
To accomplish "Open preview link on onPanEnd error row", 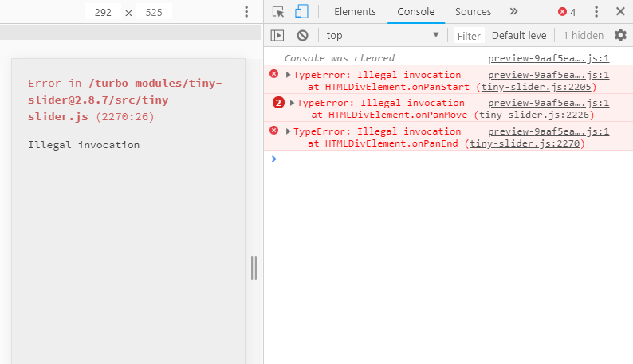I will [x=548, y=131].
